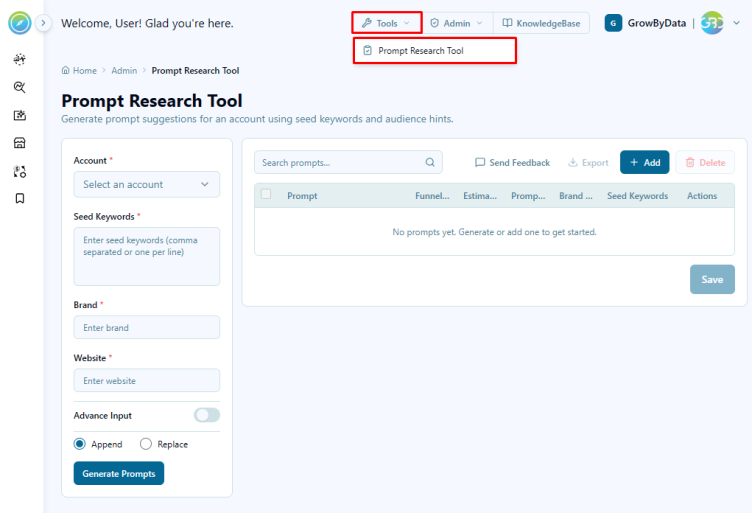Screen dimensions: 752x513
Task: Click the Save button
Action: (x=712, y=280)
